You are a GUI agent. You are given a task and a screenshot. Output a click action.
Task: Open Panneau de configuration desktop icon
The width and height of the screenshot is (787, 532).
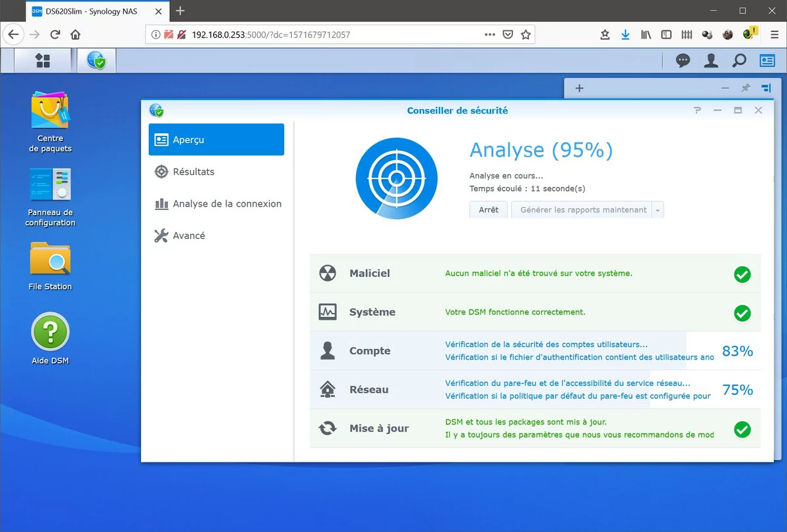(50, 197)
